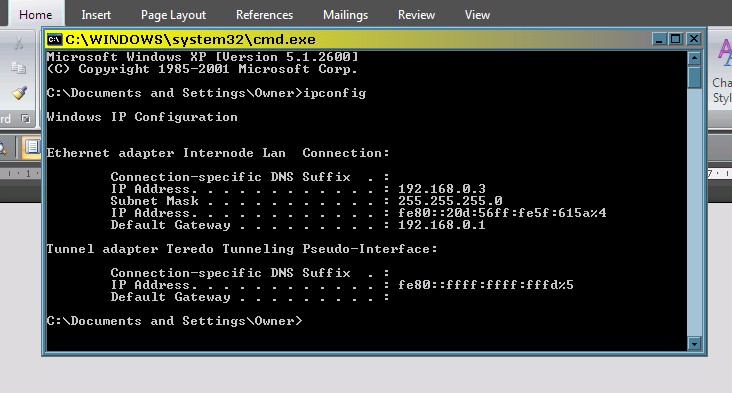Click the default gateway '192.168.0.1'
Image resolution: width=732 pixels, height=393 pixels.
coord(442,225)
